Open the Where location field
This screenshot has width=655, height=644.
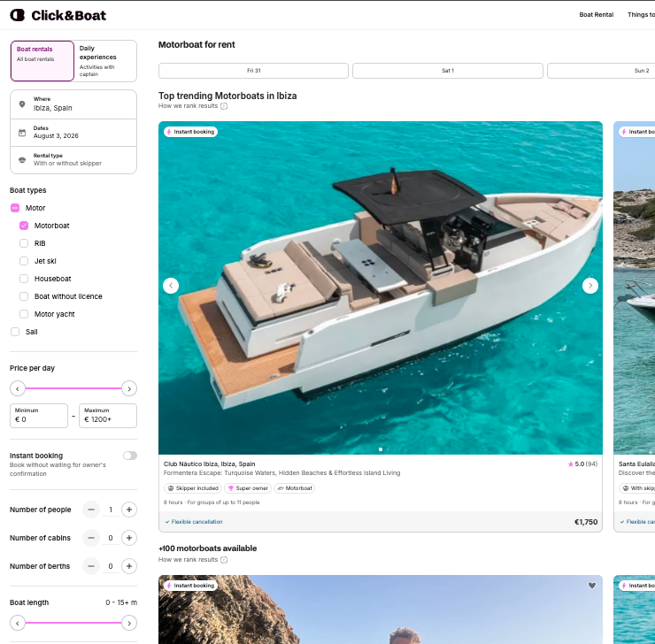point(73,104)
